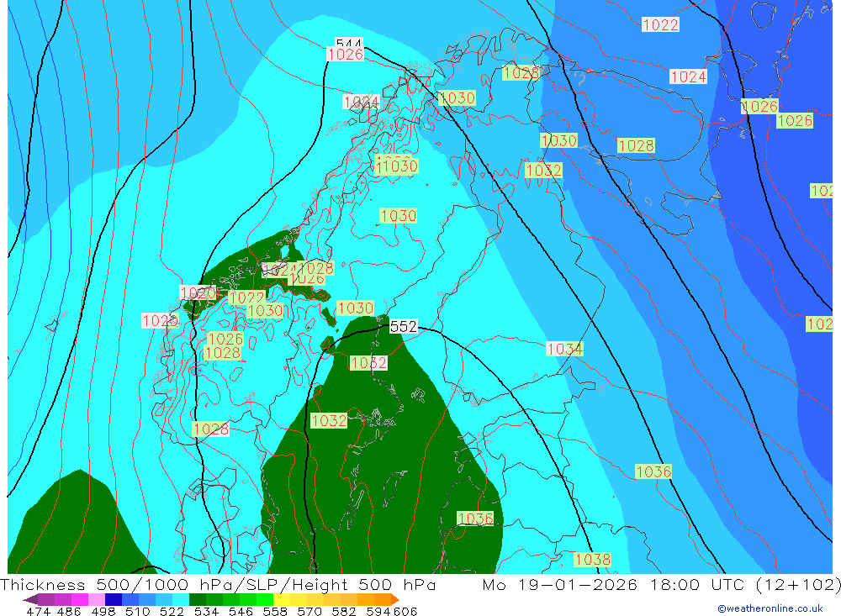Viewport: 841px width, 616px height.
Task: Click the weatheronline.co.uk copyright link
Action: pyautogui.click(x=770, y=608)
